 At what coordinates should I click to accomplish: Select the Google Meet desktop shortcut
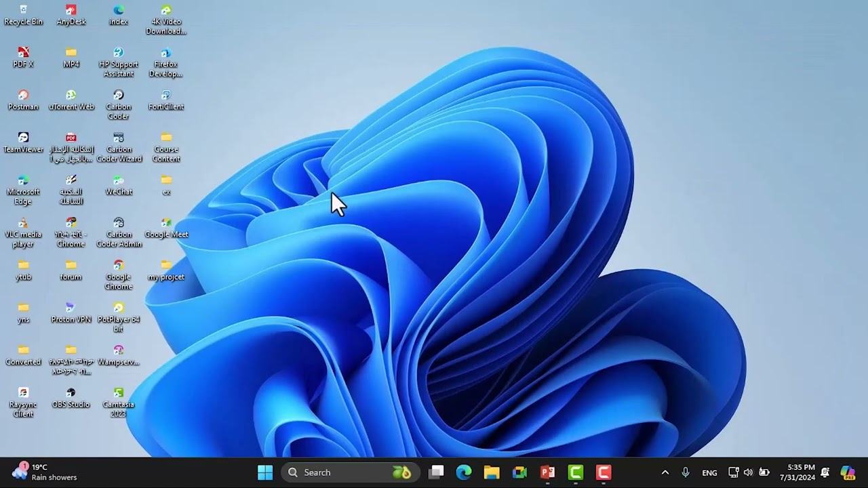coord(166,229)
